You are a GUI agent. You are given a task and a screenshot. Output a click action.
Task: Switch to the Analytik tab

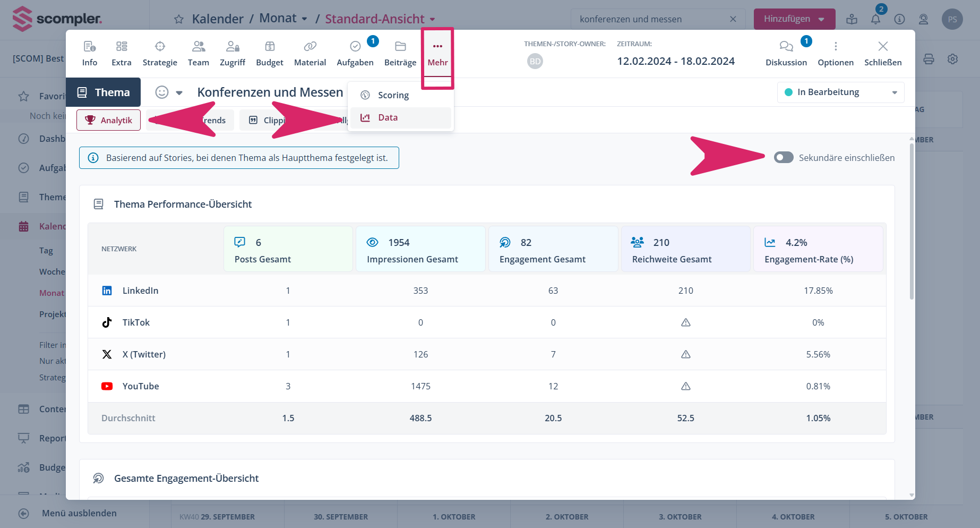(108, 120)
